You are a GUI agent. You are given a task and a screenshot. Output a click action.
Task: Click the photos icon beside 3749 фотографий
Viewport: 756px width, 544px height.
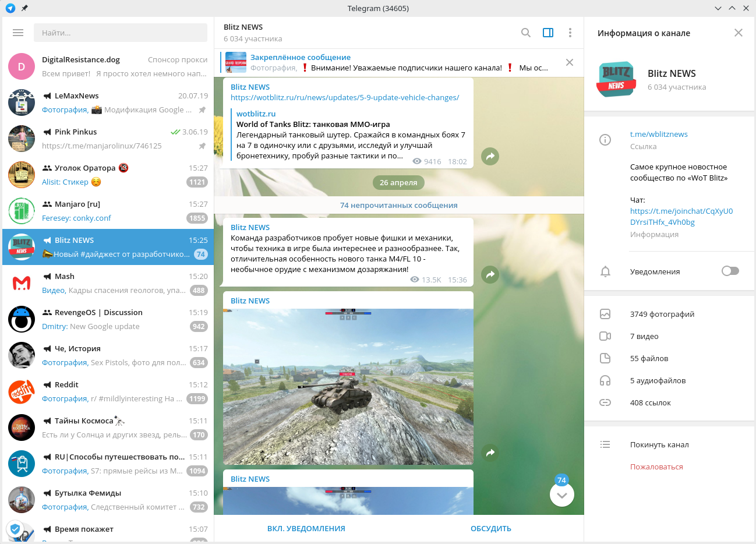[605, 314]
